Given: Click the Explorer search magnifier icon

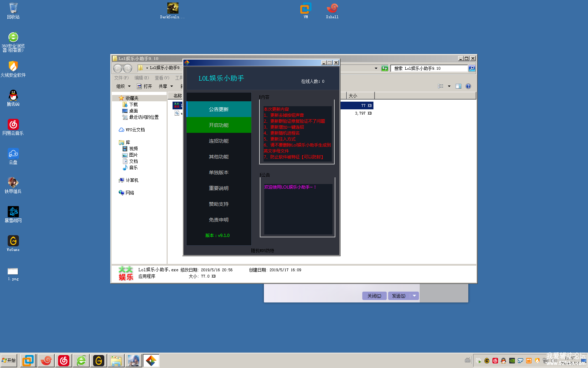Looking at the screenshot, I should 472,68.
